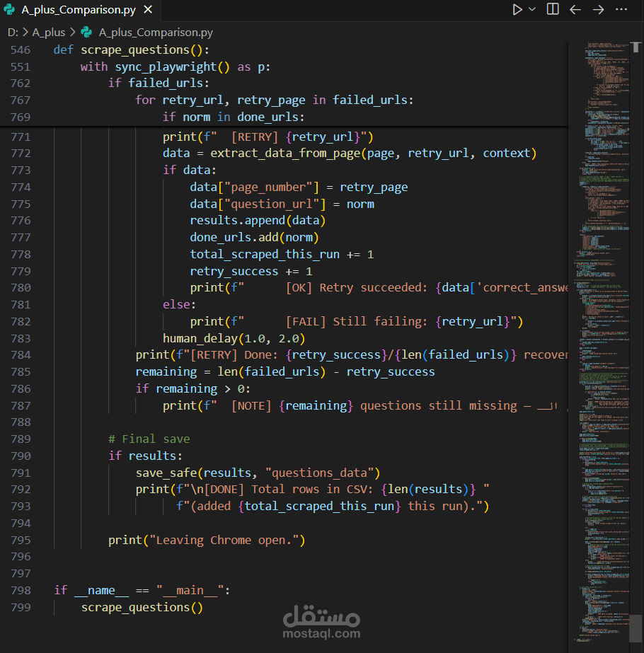This screenshot has width=644, height=653.
Task: Jump to sticky line if failed_urls
Action: click(x=159, y=83)
